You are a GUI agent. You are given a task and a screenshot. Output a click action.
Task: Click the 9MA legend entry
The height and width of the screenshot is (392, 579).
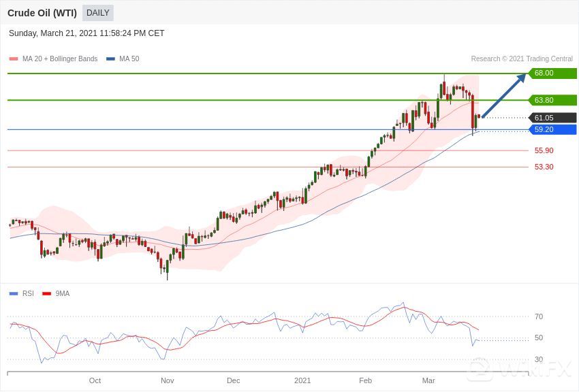[62, 293]
